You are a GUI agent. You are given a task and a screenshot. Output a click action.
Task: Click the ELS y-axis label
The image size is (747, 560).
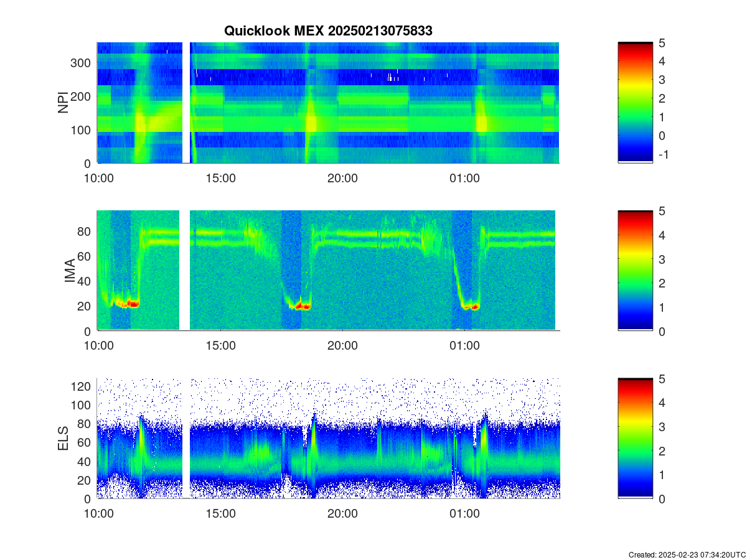[x=63, y=439]
